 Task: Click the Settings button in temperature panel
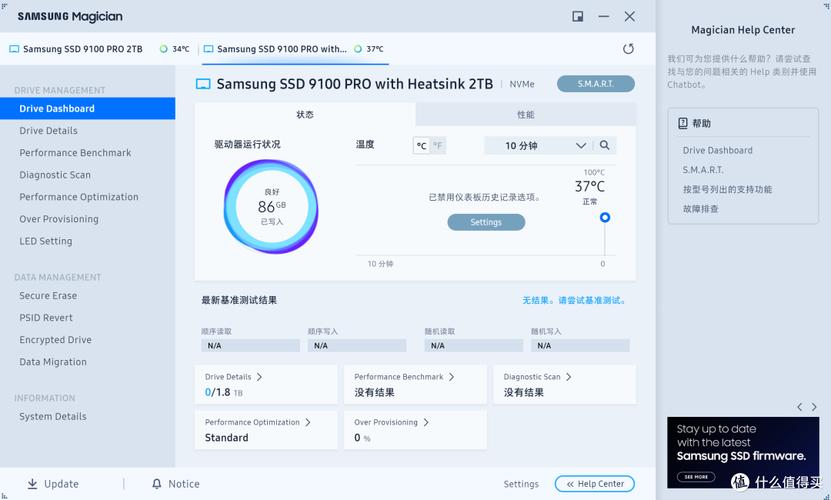click(x=485, y=222)
